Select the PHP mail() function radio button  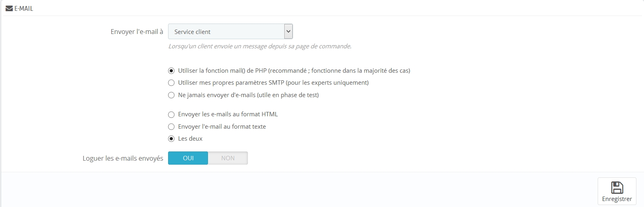[x=171, y=71]
